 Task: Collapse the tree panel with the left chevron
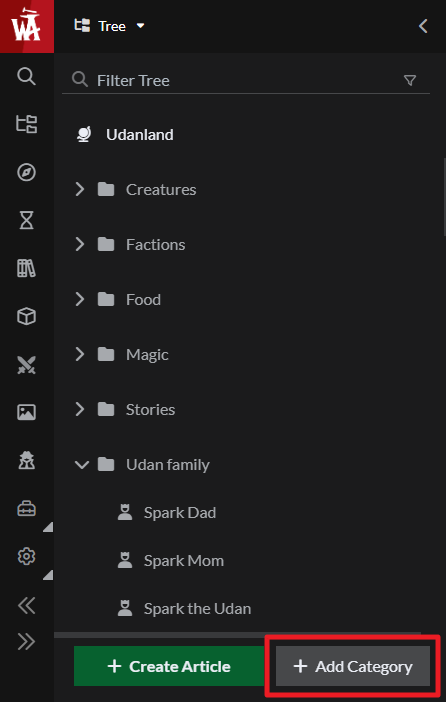click(423, 26)
